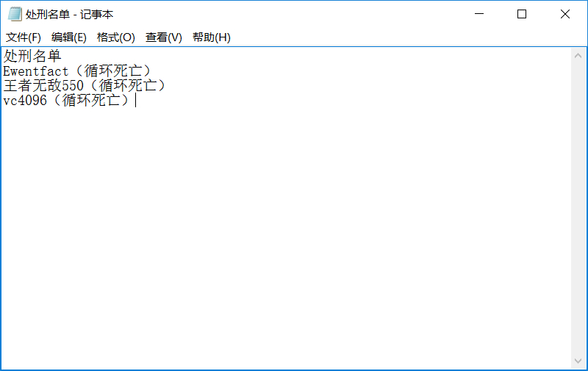Open the 文件(F) menu
588x371 pixels.
(x=24, y=37)
